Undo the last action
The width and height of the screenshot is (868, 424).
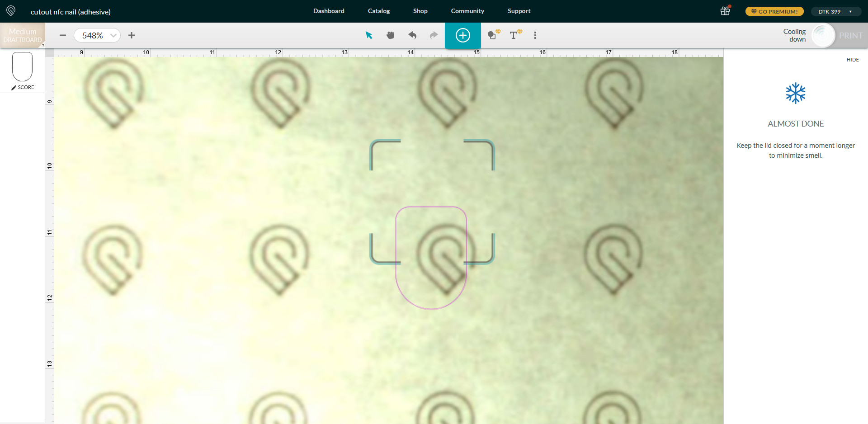click(412, 35)
